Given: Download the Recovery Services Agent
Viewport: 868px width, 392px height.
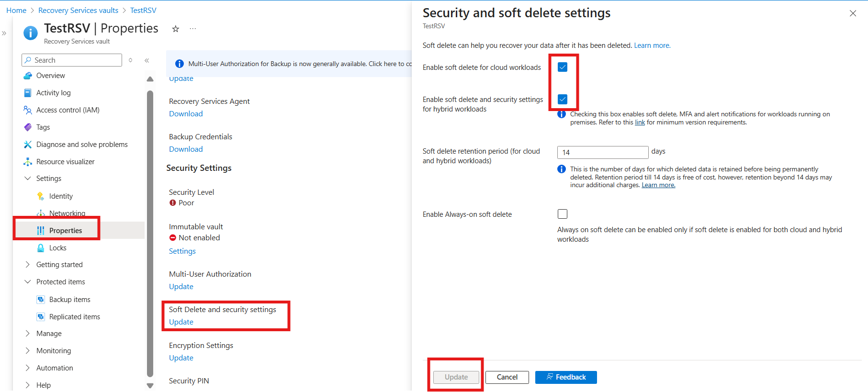Looking at the screenshot, I should (x=186, y=114).
